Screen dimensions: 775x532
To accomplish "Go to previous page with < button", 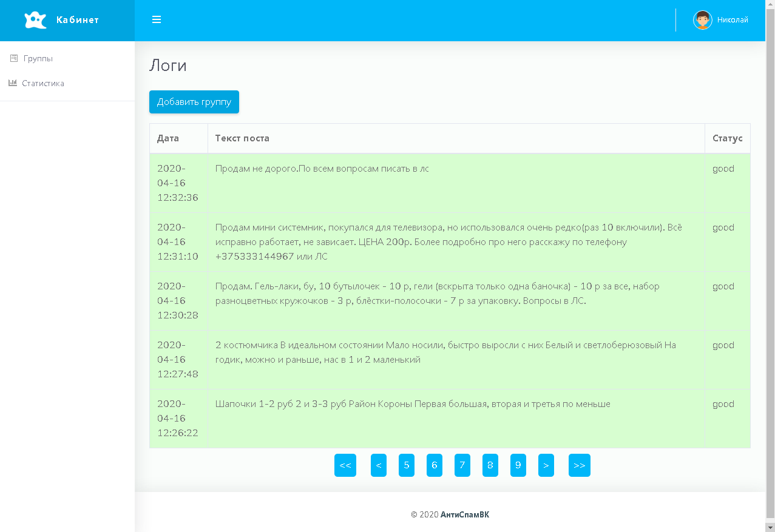I will [378, 465].
